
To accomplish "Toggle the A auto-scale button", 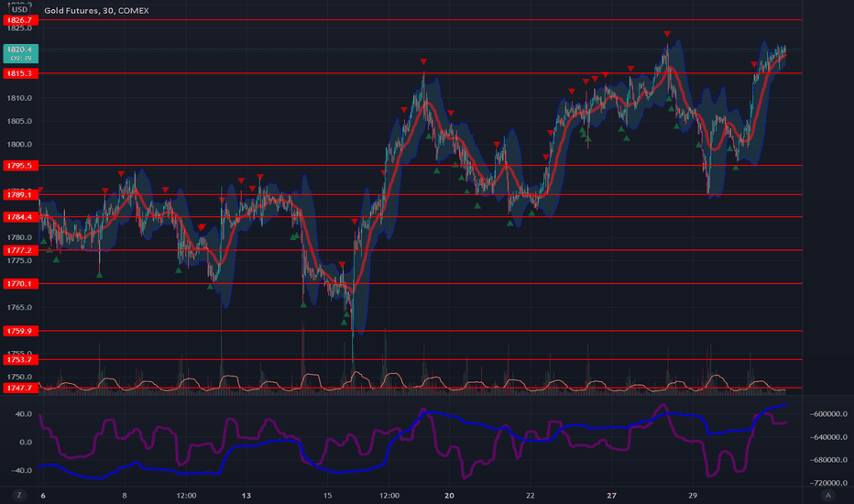I will click(x=827, y=495).
